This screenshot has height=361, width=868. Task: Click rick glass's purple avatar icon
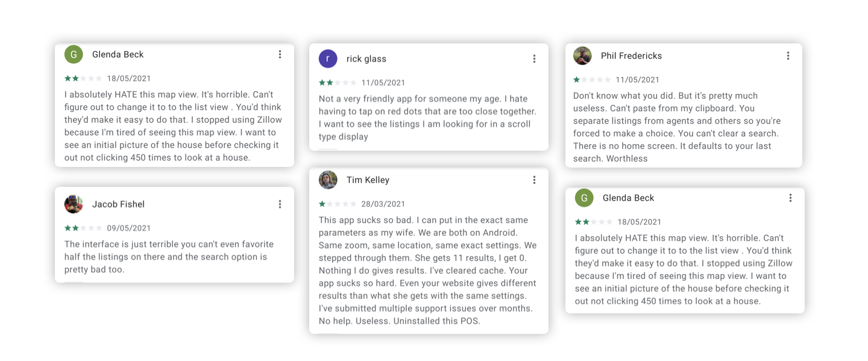click(x=327, y=58)
